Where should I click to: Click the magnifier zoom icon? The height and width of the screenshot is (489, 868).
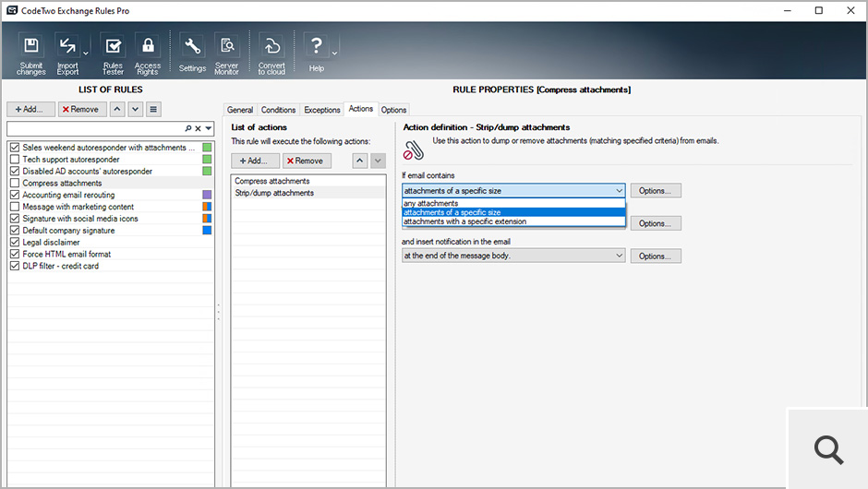(x=828, y=449)
